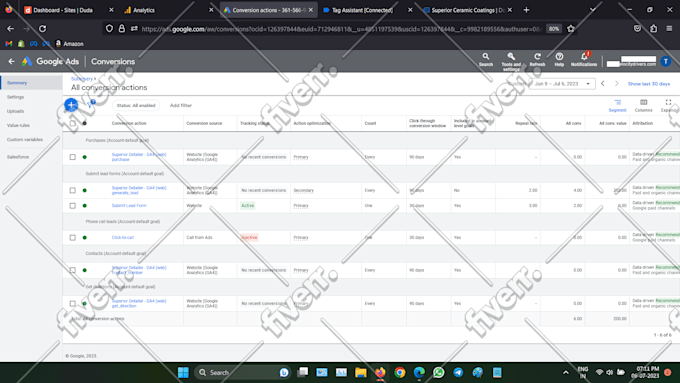
Task: Click the filter funnel icon
Action: click(x=91, y=105)
